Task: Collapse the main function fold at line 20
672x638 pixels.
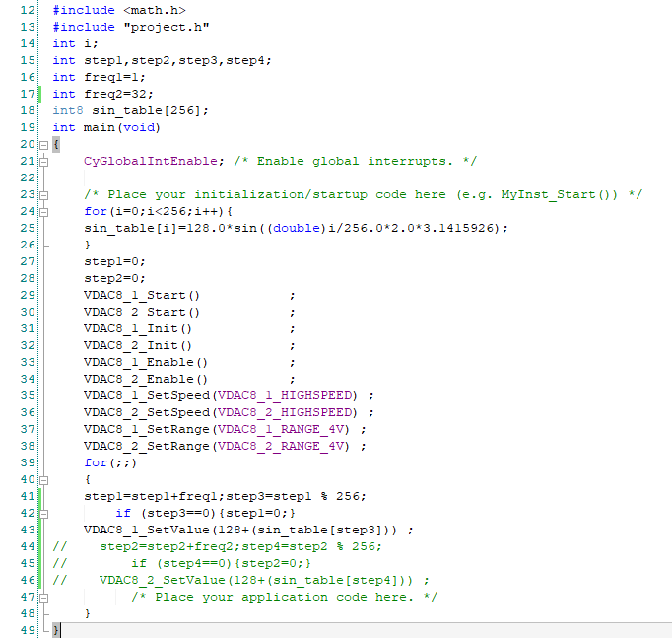Action: click(43, 145)
